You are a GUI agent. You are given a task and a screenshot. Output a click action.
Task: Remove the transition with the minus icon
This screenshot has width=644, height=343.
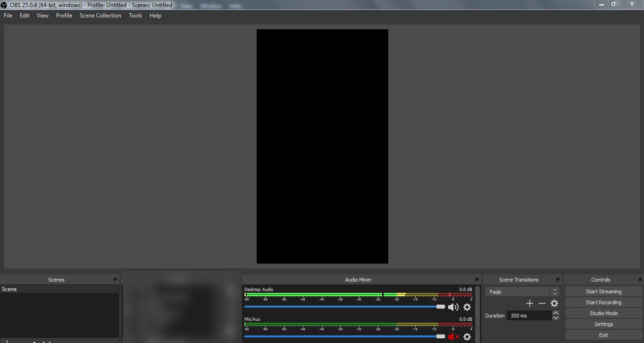[542, 303]
